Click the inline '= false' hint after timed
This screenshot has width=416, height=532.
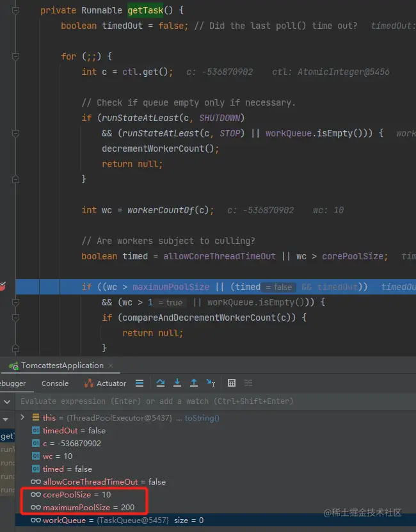[279, 287]
